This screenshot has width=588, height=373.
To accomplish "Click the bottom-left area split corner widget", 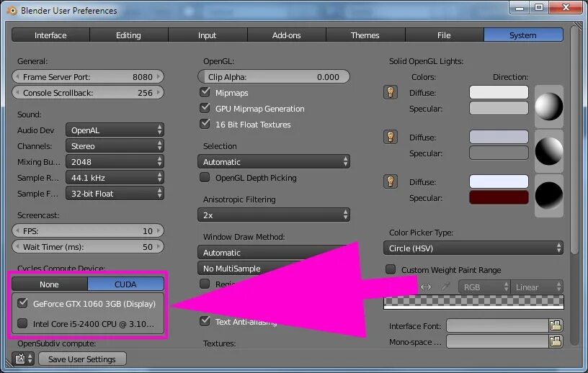I will pos(10,362).
